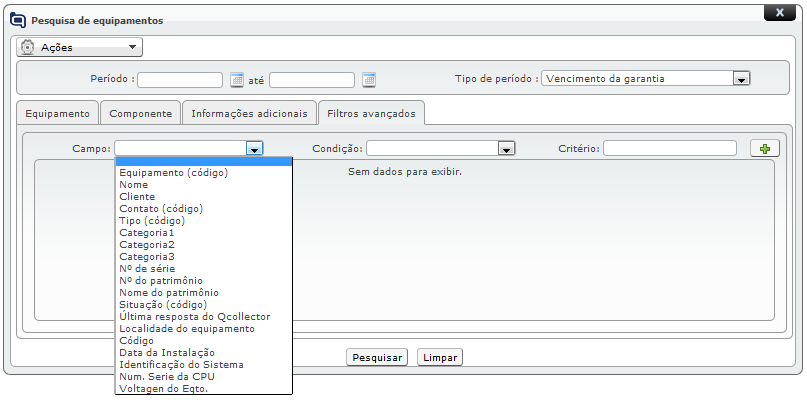Viewport: 807px width, 400px height.
Task: Click the window logo icon in title bar
Action: click(x=17, y=20)
